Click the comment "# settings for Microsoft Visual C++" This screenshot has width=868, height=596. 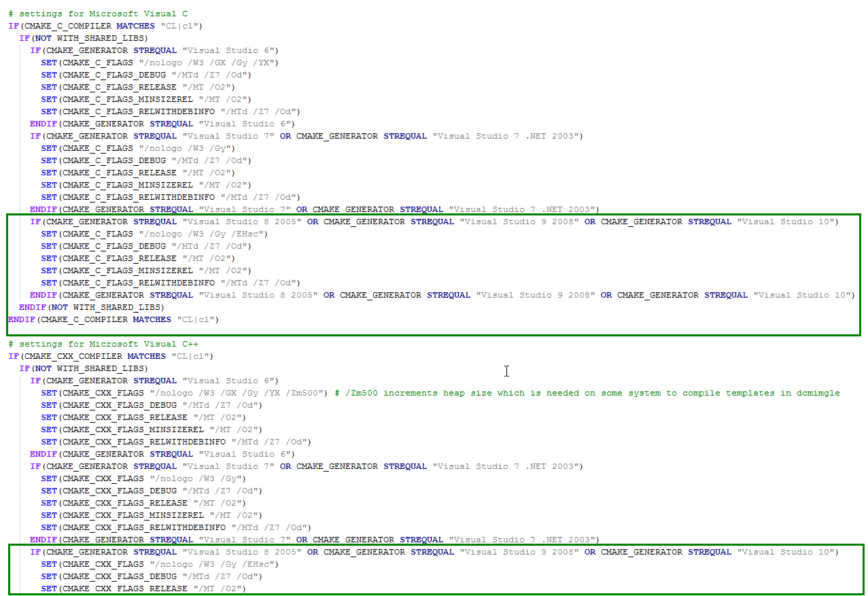coord(103,344)
